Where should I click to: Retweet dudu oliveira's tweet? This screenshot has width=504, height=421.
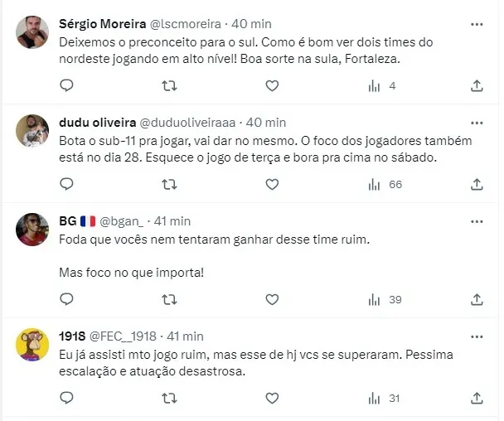(x=169, y=184)
